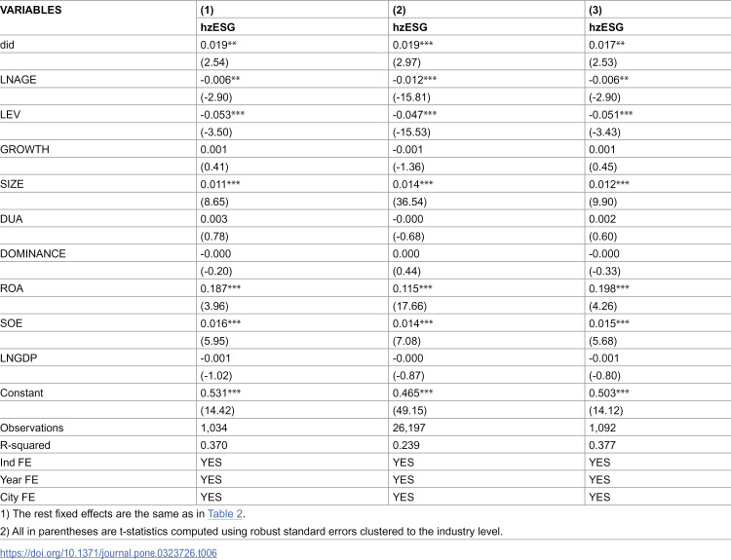
Task: Open the DOI link journal.pone.0323726.t006
Action: (108, 553)
